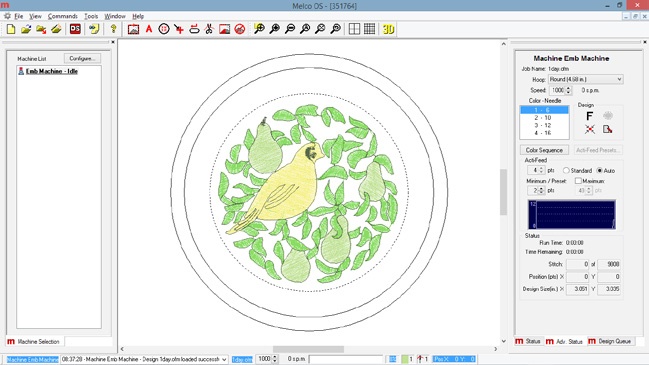This screenshot has height=365, width=649.
Task: Click the red loop toolbar icon
Action: [194, 29]
